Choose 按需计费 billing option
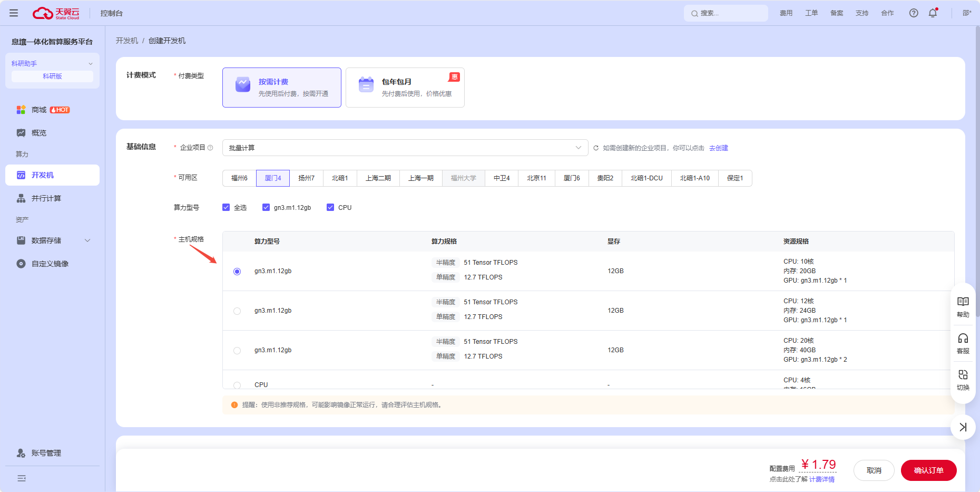This screenshot has width=980, height=492. pyautogui.click(x=282, y=88)
